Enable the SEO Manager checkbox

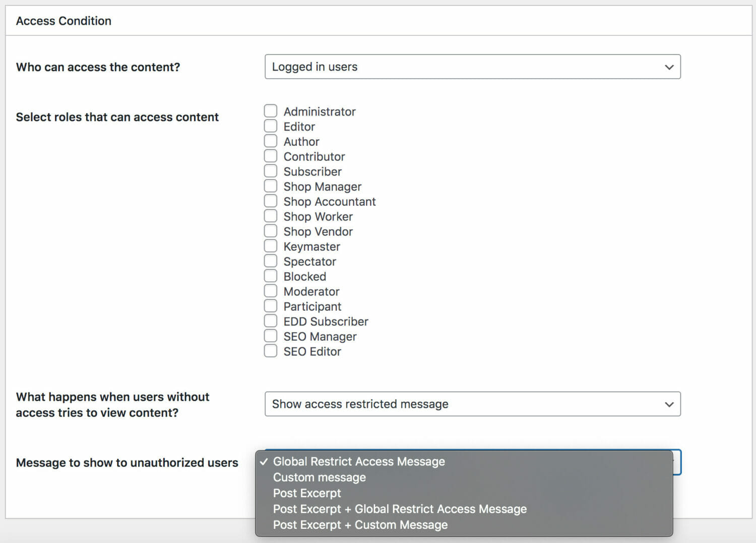pos(271,336)
